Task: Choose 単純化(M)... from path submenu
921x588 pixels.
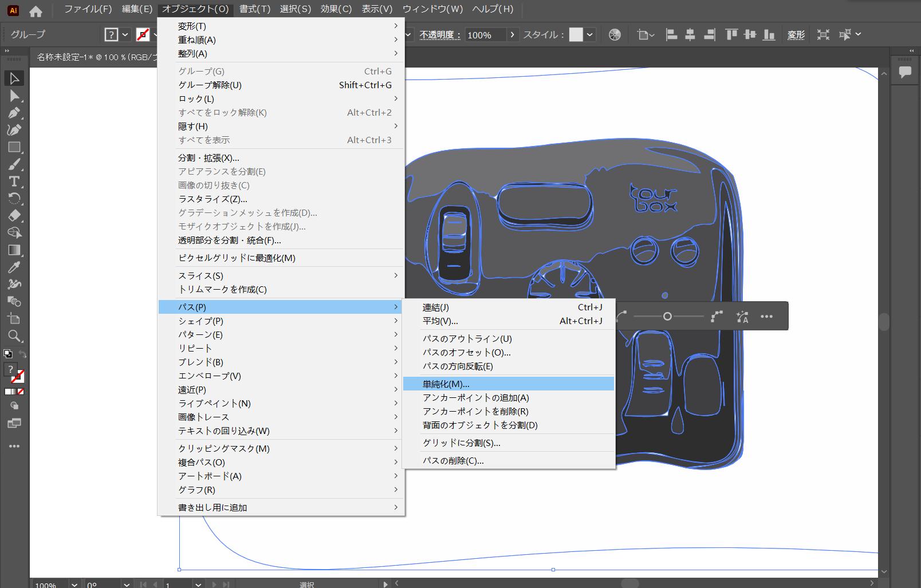Action: click(x=509, y=384)
